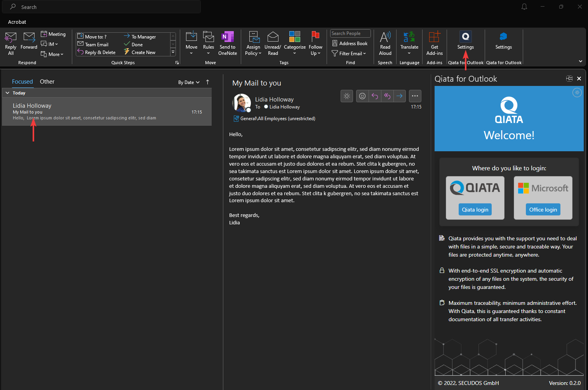Open more actions ellipsis in message header
Screen dimensions: 588x390
coord(415,96)
